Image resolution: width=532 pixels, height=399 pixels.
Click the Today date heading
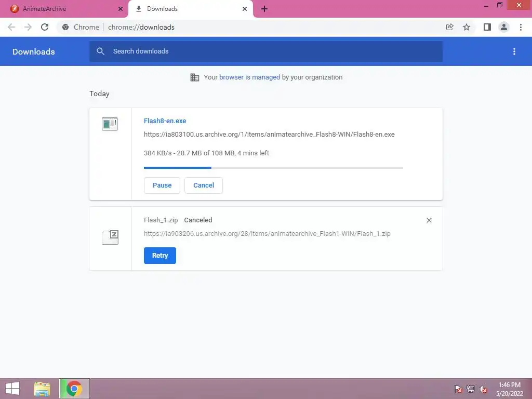99,94
